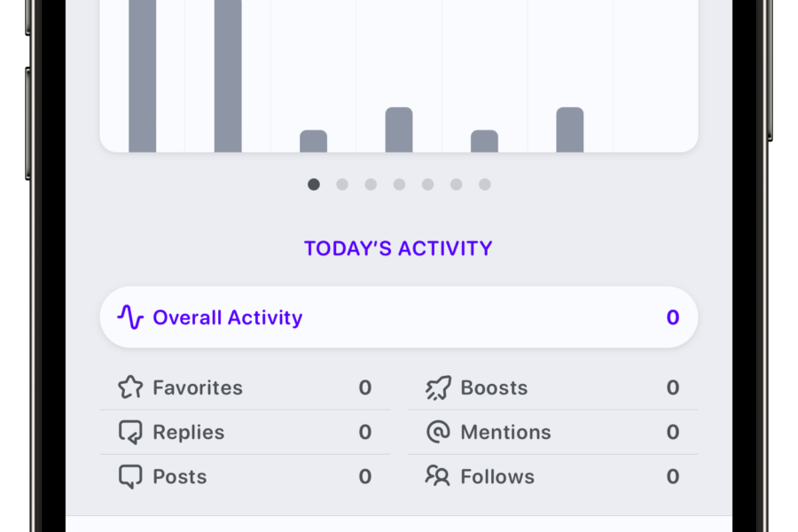Select the Mentions stat label
The width and height of the screenshot is (798, 532).
[506, 432]
